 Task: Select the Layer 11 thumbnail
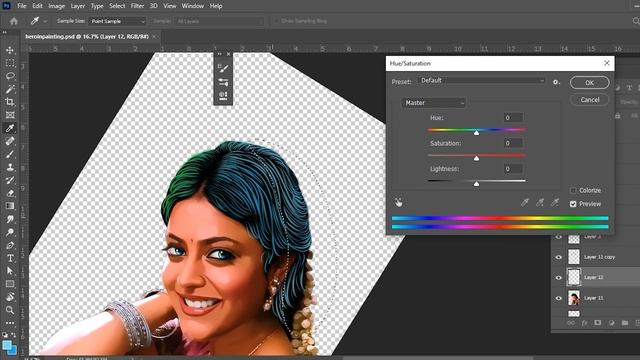574,298
